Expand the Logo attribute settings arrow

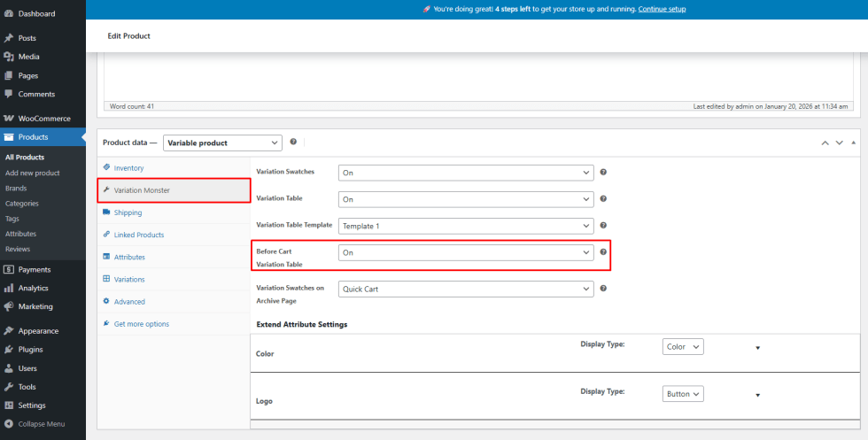click(757, 395)
